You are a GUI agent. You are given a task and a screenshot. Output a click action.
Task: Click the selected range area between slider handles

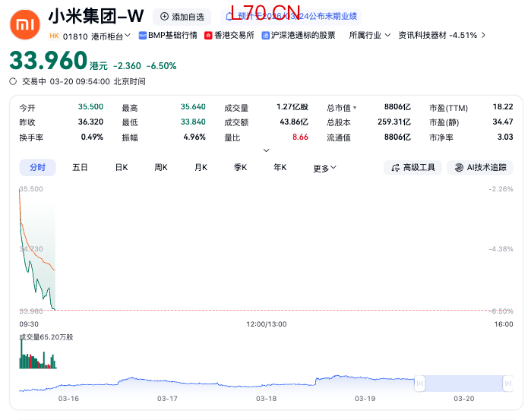464,384
